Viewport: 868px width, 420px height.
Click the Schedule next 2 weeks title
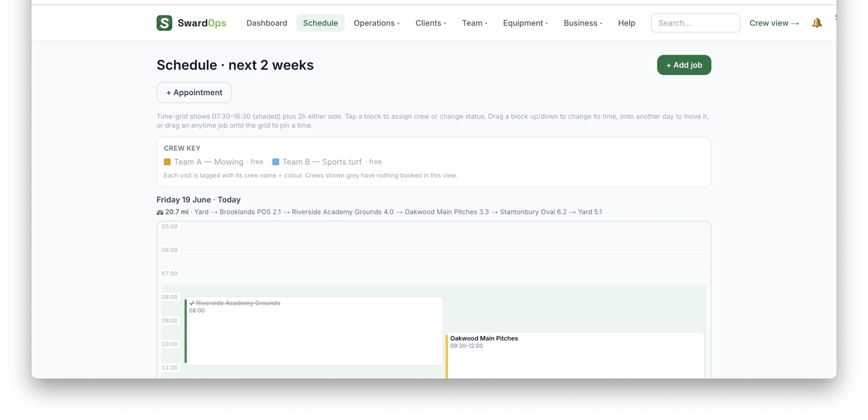coord(235,65)
